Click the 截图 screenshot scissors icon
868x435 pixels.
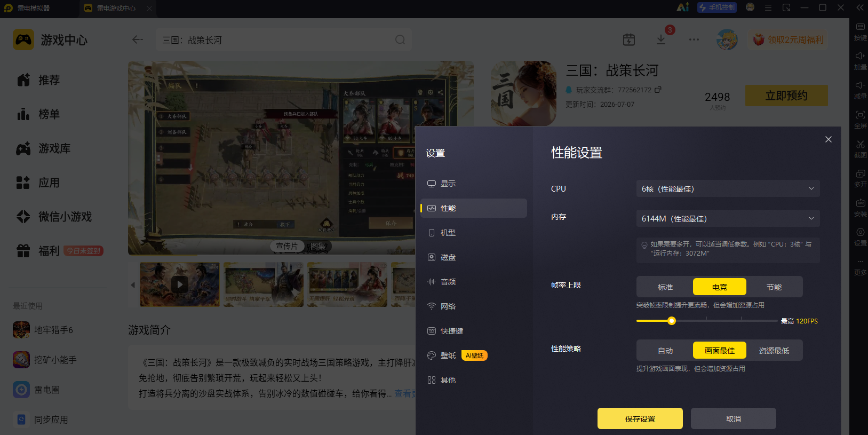click(x=860, y=149)
